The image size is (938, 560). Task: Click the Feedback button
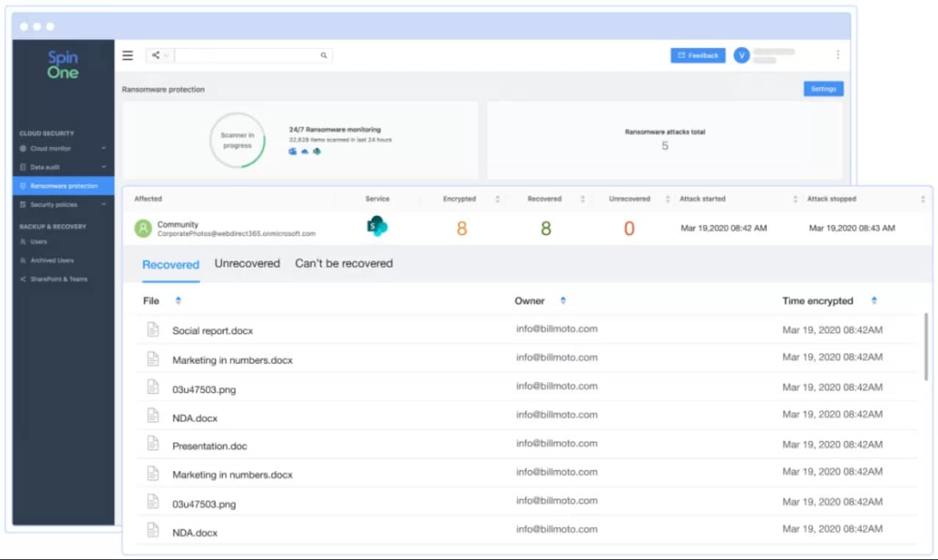(x=697, y=54)
